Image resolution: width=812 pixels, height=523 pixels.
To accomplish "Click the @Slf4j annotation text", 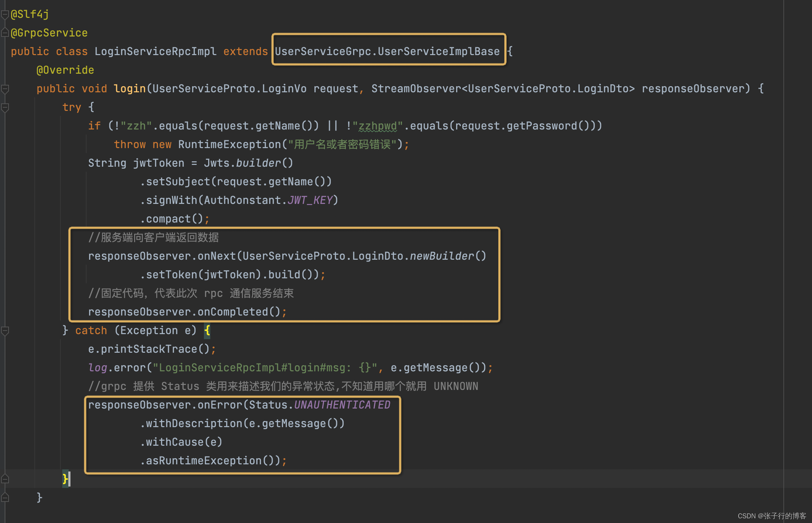I will (30, 14).
